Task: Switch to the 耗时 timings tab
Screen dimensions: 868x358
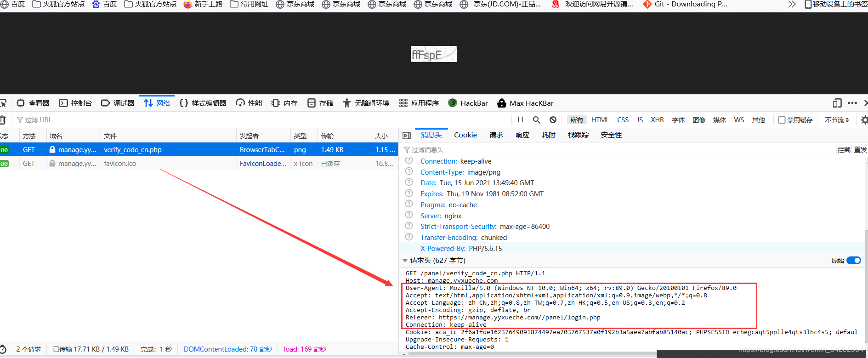Action: tap(549, 135)
